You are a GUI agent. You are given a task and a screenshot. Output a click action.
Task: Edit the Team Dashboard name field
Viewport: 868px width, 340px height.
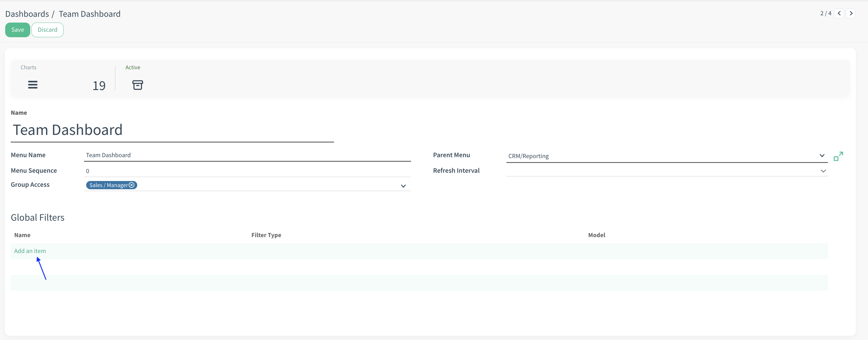pyautogui.click(x=172, y=130)
